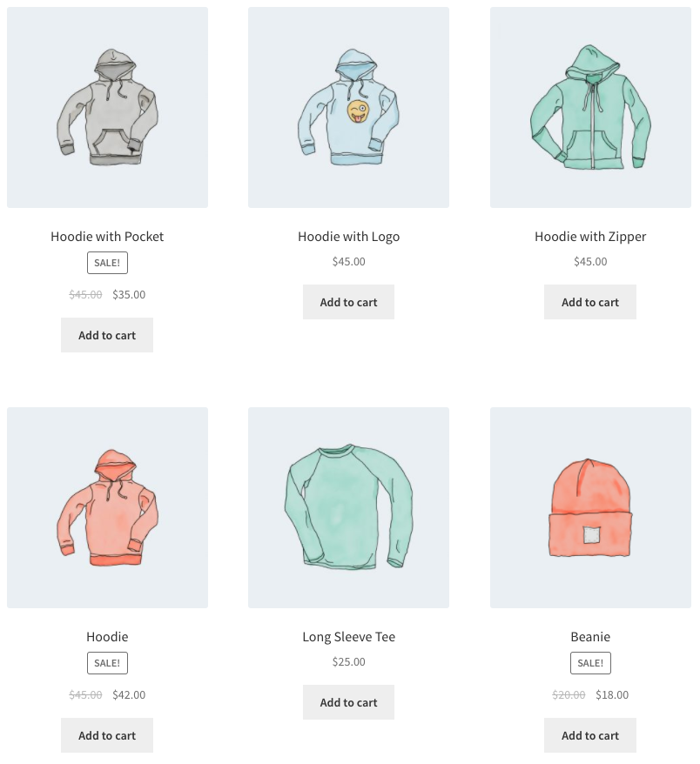Click the Long Sleeve Tee title link
700x764 pixels.
pyautogui.click(x=348, y=637)
